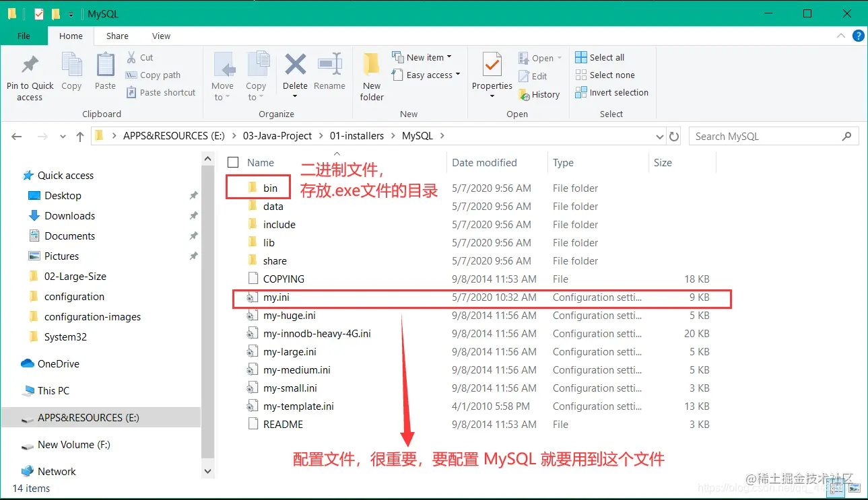The image size is (868, 500).
Task: Toggle the item selection checkbox beside Name header
Action: pyautogui.click(x=232, y=162)
